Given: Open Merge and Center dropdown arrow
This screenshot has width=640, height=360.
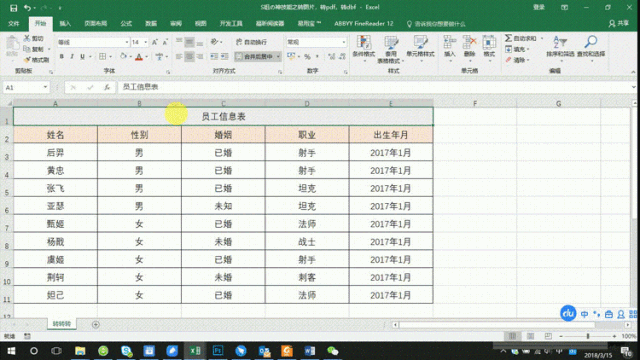Looking at the screenshot, I should [x=278, y=57].
